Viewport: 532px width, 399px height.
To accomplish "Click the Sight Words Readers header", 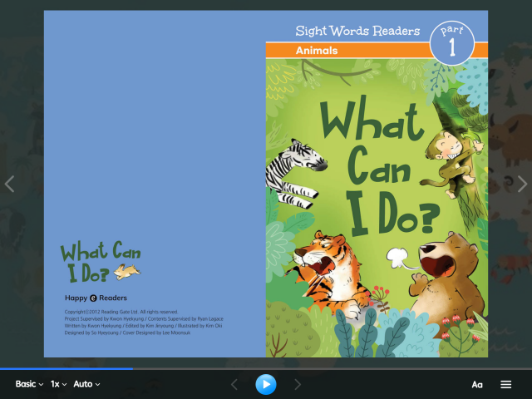I will coord(357,31).
